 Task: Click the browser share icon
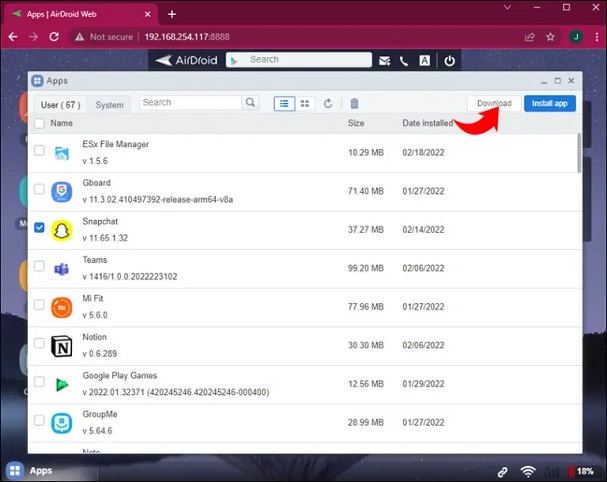click(x=530, y=37)
